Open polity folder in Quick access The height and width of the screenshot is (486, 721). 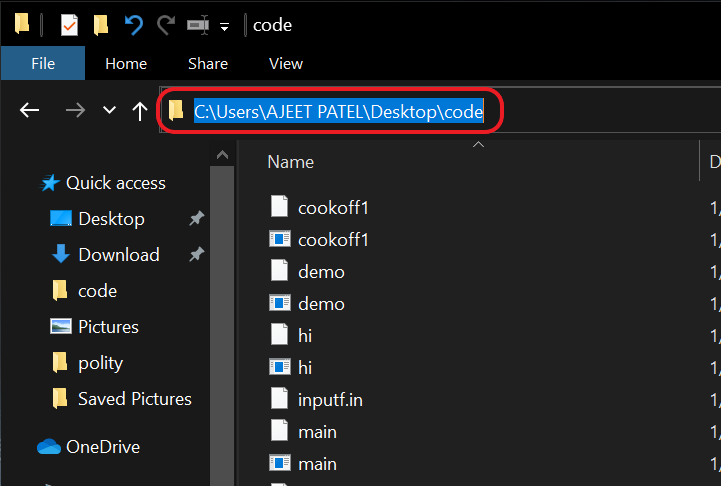coord(100,363)
